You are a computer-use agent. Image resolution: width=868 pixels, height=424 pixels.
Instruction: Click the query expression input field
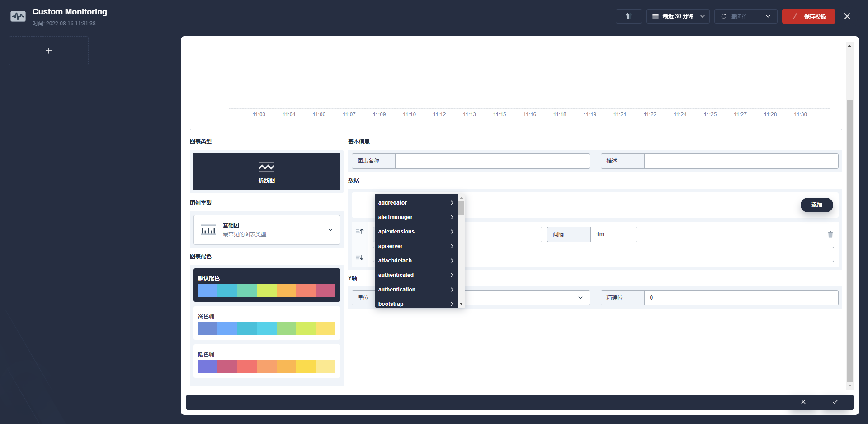(649, 254)
